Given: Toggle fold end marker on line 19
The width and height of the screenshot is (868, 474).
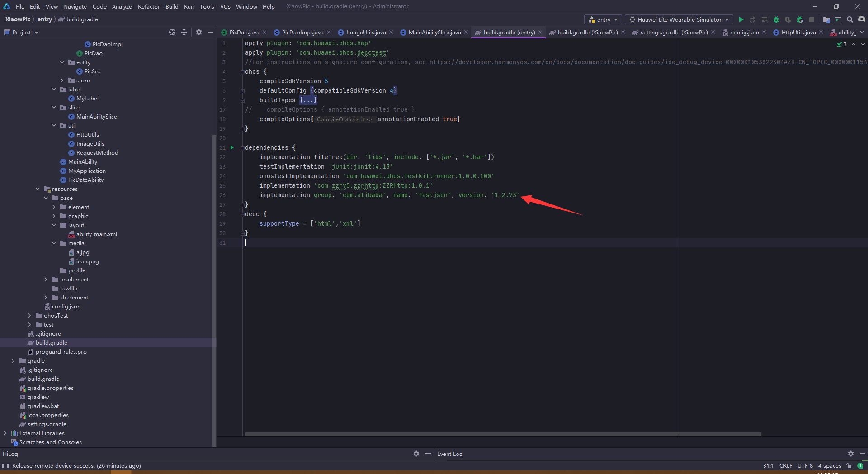Looking at the screenshot, I should (x=242, y=129).
